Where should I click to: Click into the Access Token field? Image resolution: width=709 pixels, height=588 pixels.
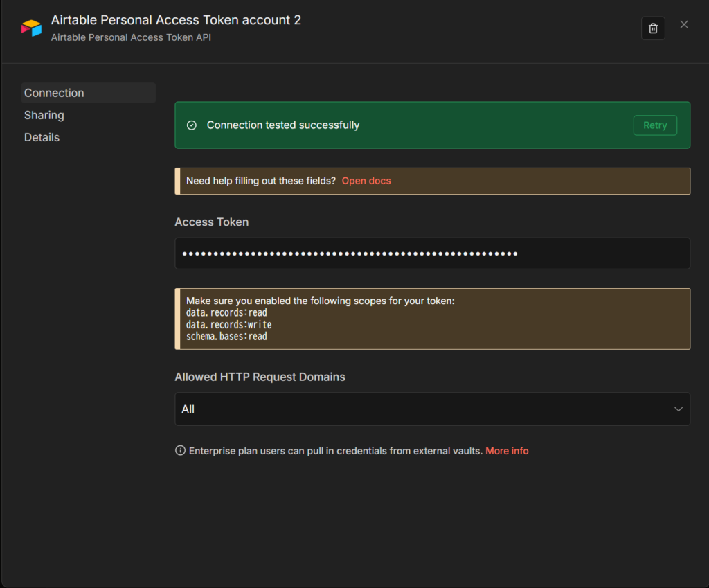point(432,253)
